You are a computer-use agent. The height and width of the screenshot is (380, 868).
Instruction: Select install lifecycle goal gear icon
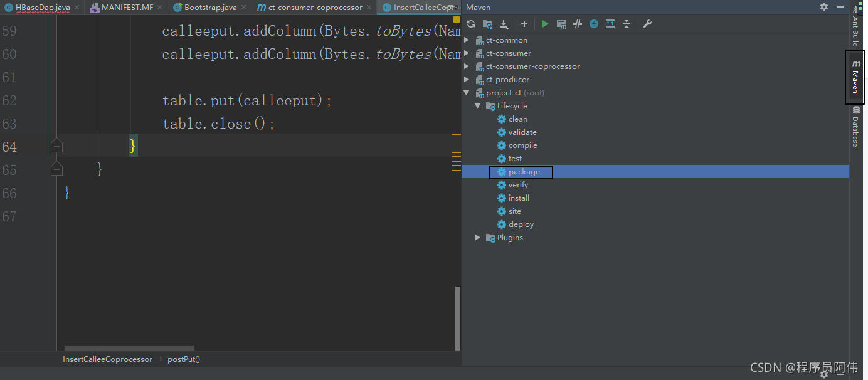click(502, 198)
